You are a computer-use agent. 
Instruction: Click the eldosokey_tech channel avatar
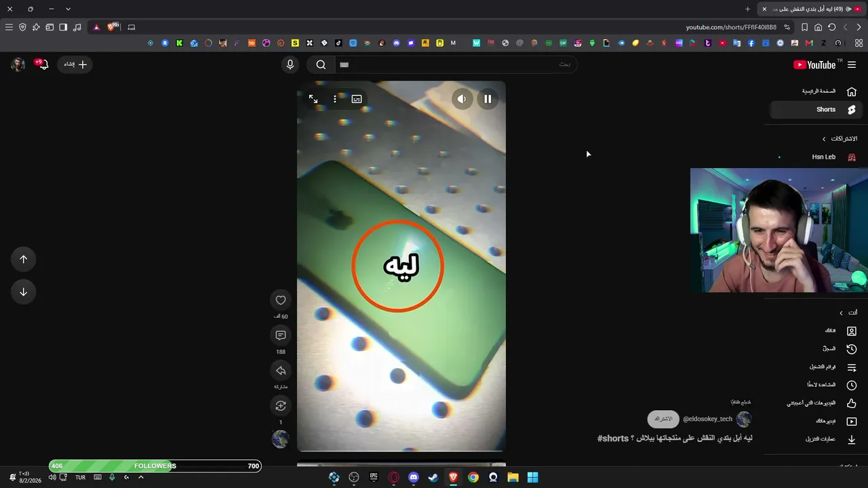[x=744, y=419]
